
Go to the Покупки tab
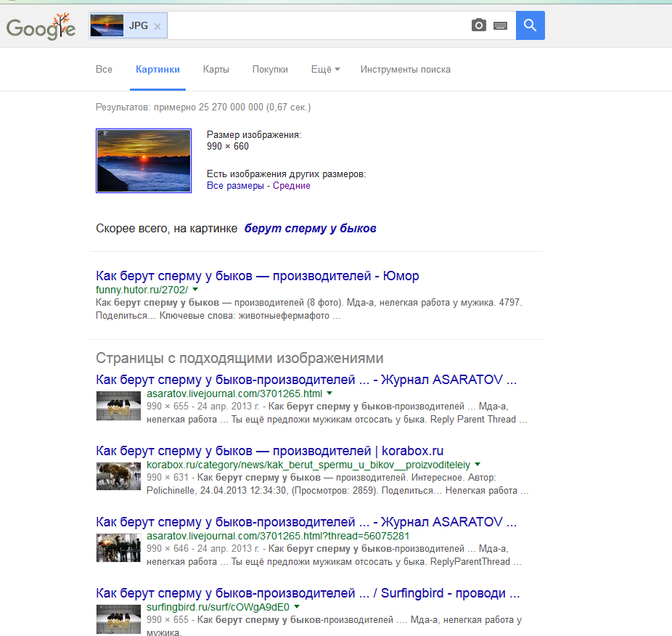click(x=270, y=70)
